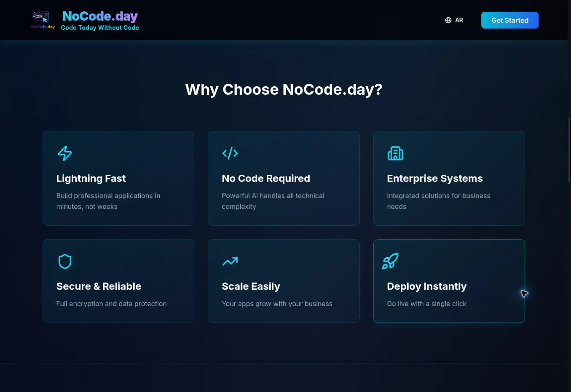This screenshot has width=571, height=392.
Task: Click the code brackets icon
Action: [x=230, y=153]
